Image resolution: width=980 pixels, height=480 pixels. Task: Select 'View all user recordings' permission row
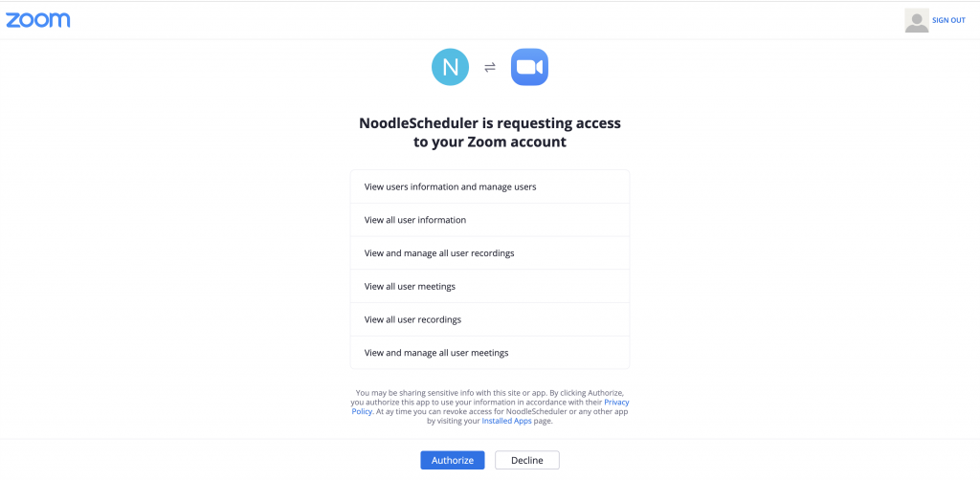tap(490, 319)
